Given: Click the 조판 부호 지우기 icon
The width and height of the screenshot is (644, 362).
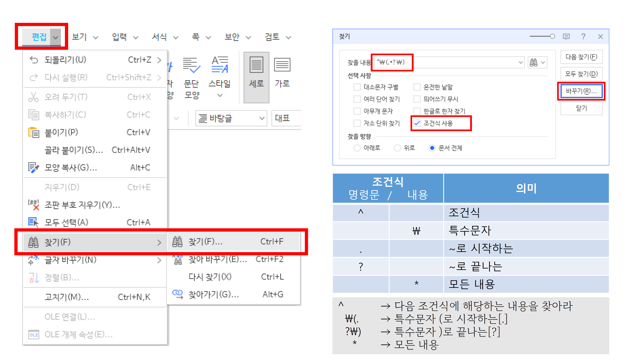Looking at the screenshot, I should 34,205.
